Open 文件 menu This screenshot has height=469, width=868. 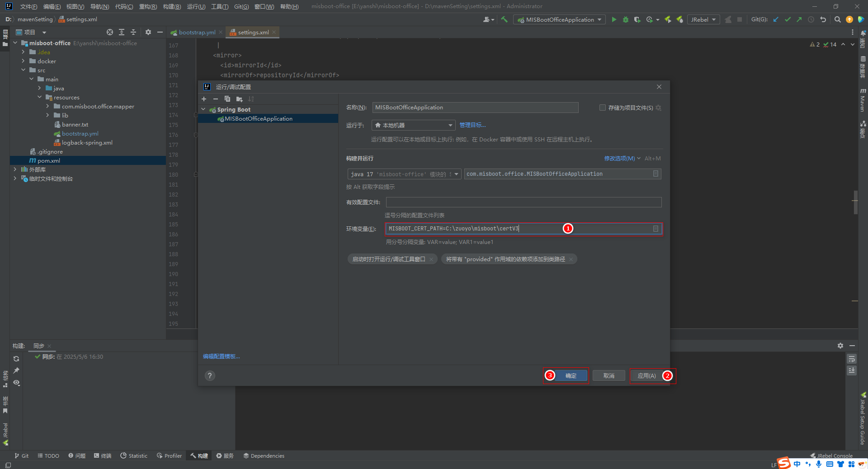coord(28,6)
